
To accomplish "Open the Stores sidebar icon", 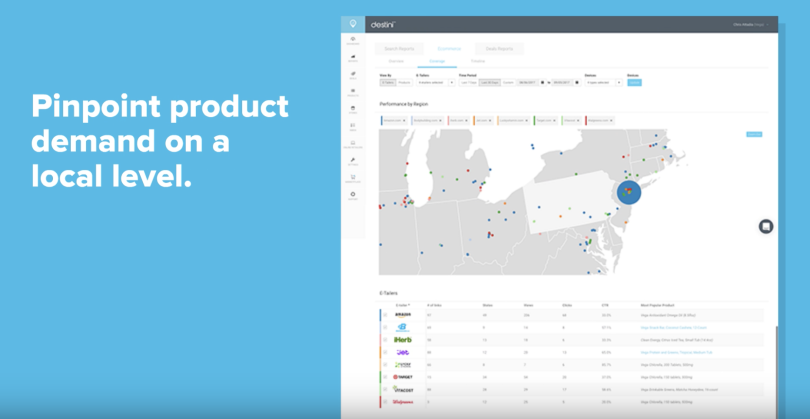I will [353, 110].
